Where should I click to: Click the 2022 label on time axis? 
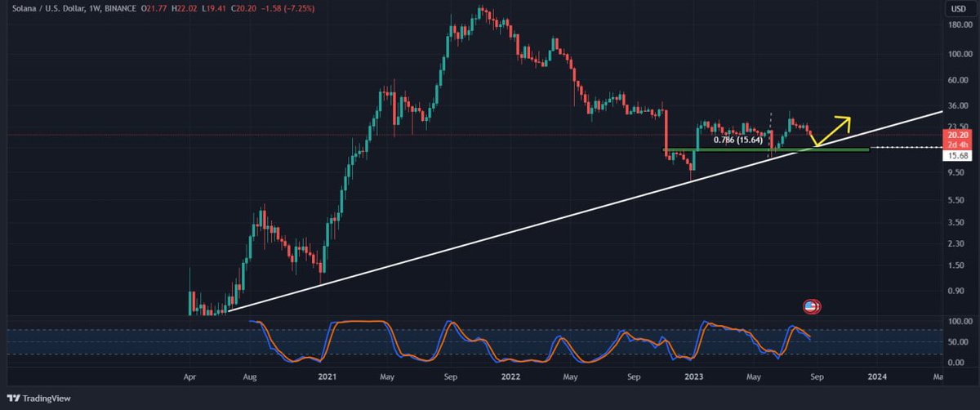[x=510, y=377]
